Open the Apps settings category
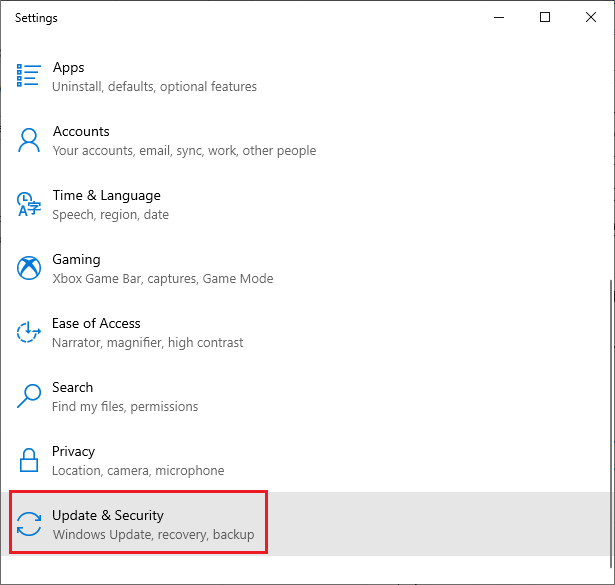The height and width of the screenshot is (585, 615). point(69,68)
